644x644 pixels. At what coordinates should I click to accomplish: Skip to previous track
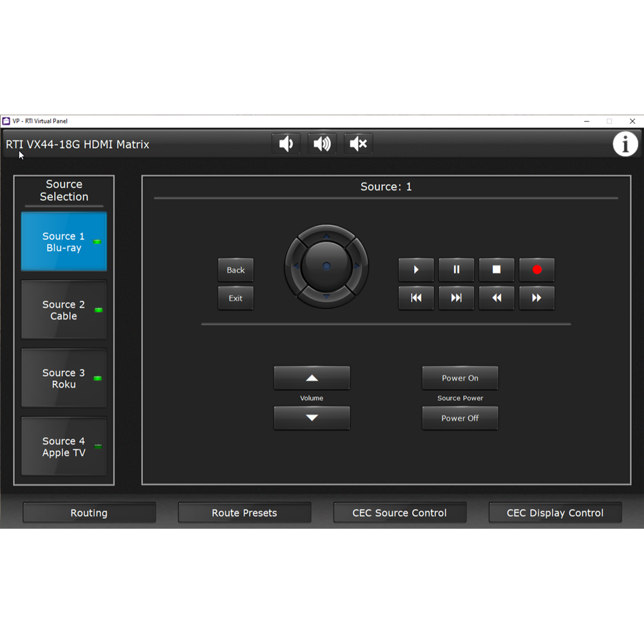(x=416, y=298)
